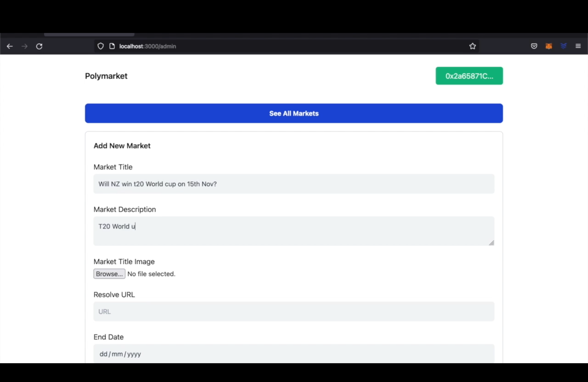Click the Browse... file selection button
Viewport: 588px width, 382px height.
109,274
